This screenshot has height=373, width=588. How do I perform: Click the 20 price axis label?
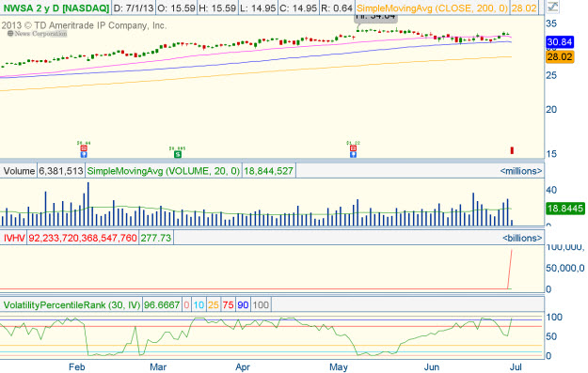pos(551,110)
